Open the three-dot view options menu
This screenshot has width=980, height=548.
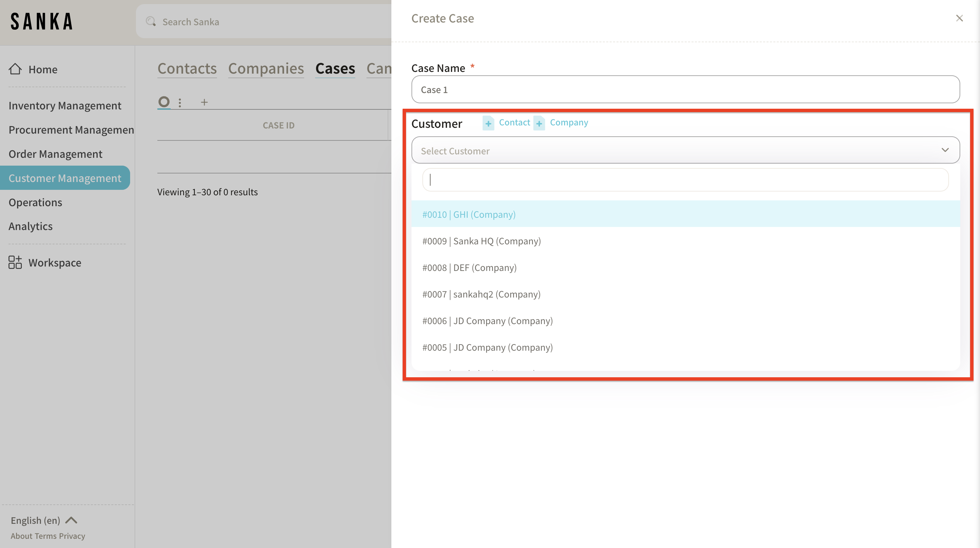pyautogui.click(x=180, y=102)
